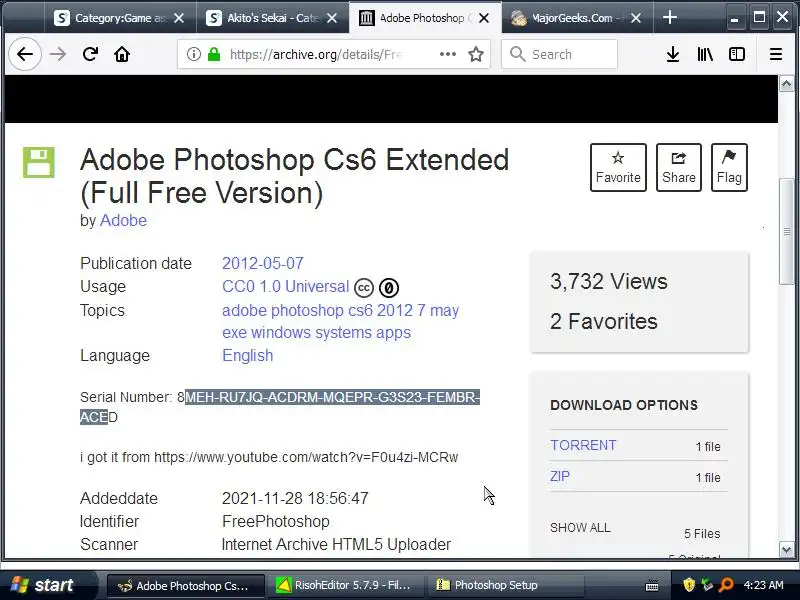Download the ZIP file link
The image size is (800, 600).
pyautogui.click(x=560, y=476)
